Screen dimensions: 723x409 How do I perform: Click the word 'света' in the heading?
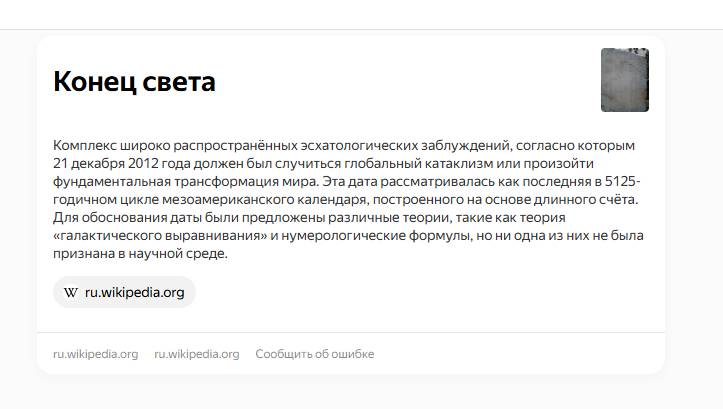point(179,83)
